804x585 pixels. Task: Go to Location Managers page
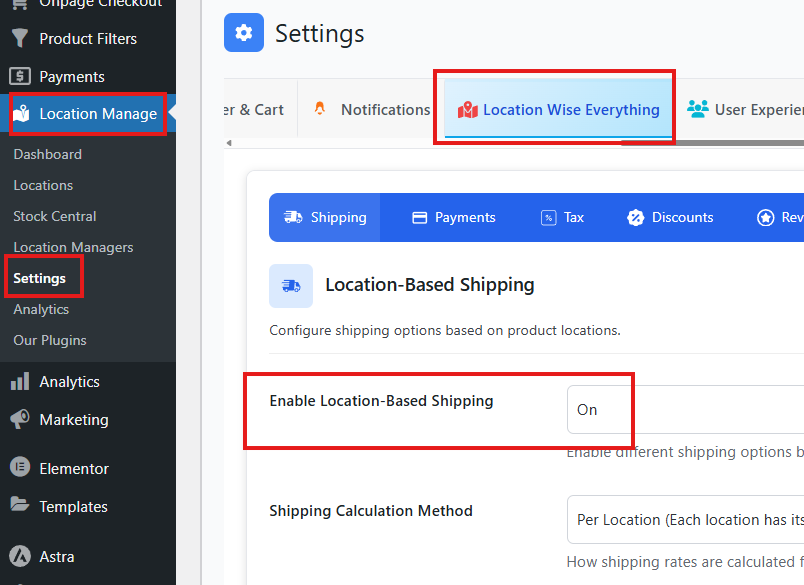click(x=73, y=247)
